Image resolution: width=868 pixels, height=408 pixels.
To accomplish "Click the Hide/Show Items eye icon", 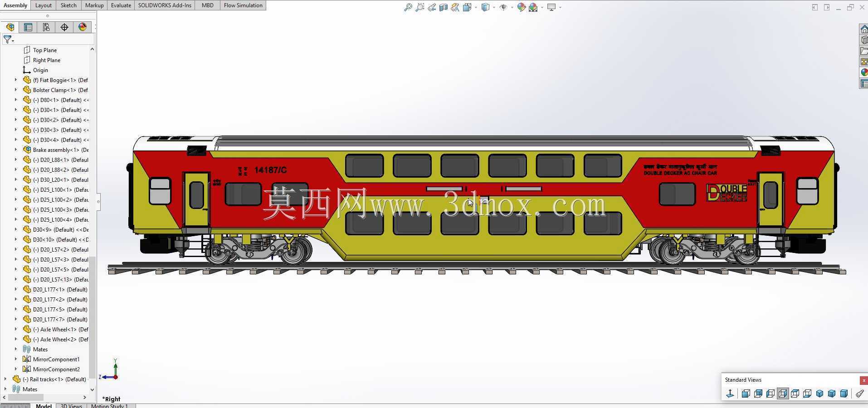I will point(503,7).
